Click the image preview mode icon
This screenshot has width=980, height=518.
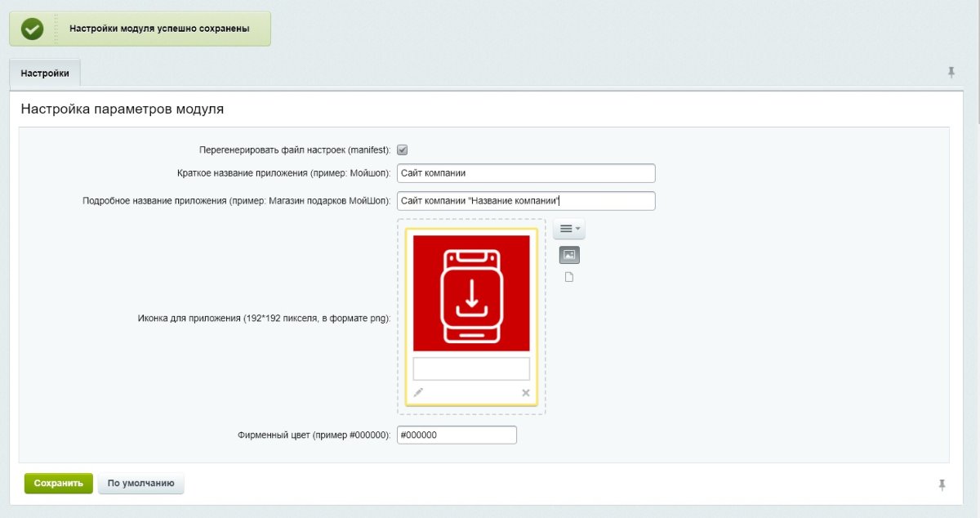point(568,254)
